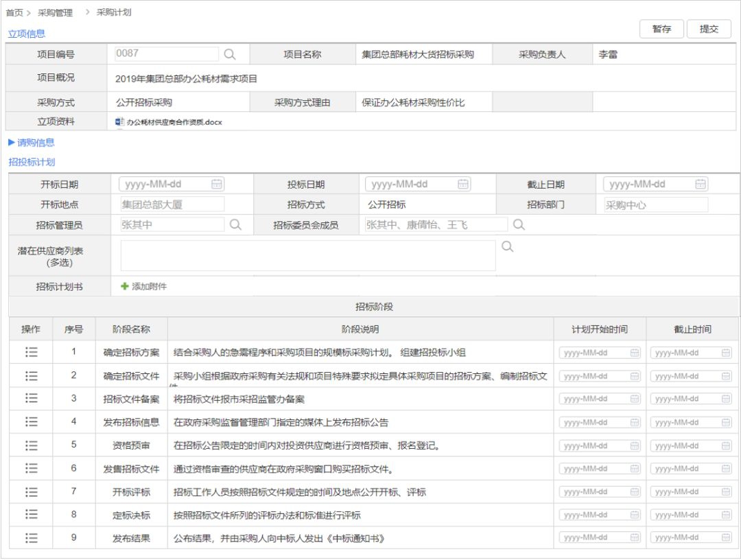Click the 采购负责人 value 李雷
This screenshot has height=560, width=741.
(x=608, y=54)
